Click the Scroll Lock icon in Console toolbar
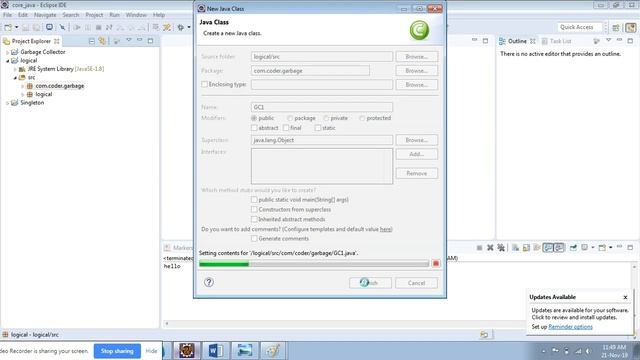The height and width of the screenshot is (360, 640). coord(526,247)
